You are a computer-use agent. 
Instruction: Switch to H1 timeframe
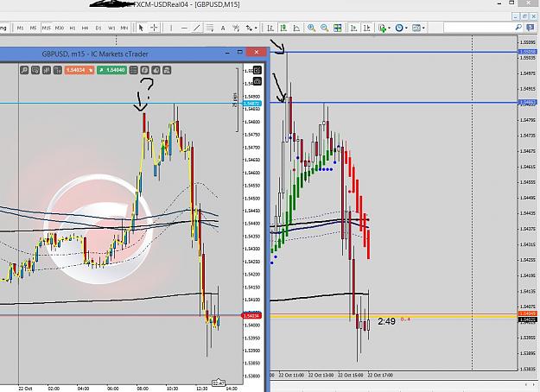(x=73, y=28)
